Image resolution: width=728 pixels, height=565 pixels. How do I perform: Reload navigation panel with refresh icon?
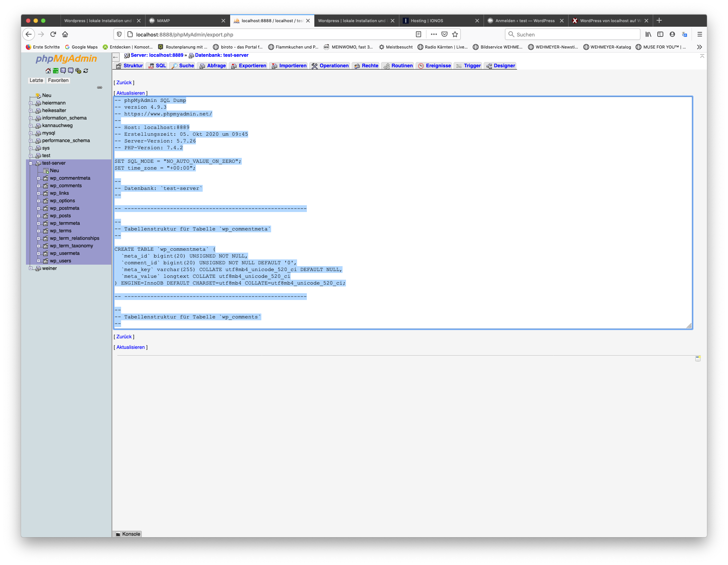(x=86, y=71)
